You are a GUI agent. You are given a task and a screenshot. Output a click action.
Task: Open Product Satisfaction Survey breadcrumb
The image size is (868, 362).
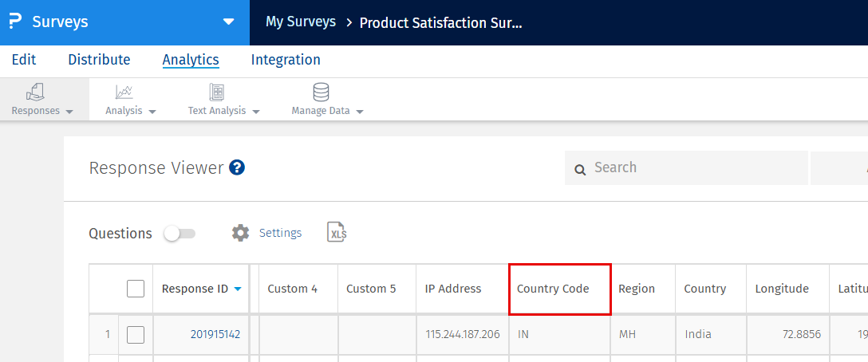coord(440,22)
